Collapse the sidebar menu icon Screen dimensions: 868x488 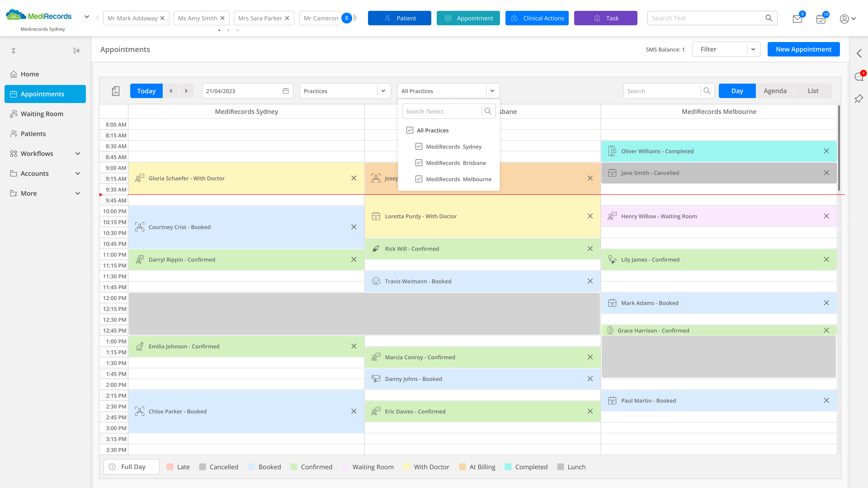[76, 51]
